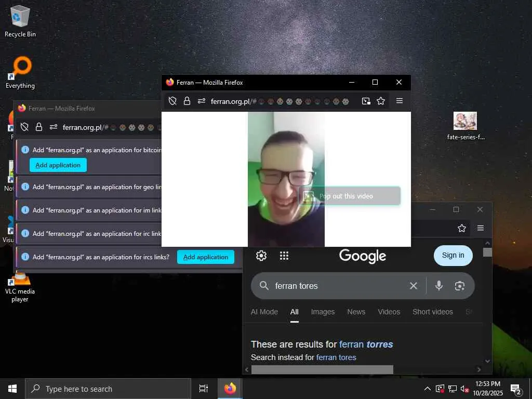This screenshot has height=399, width=532.
Task: Open the Windows Start menu
Action: pyautogui.click(x=12, y=389)
